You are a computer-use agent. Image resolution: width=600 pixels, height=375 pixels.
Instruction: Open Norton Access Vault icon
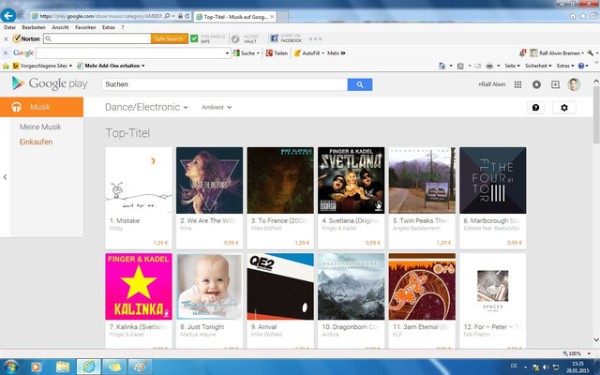pos(236,39)
